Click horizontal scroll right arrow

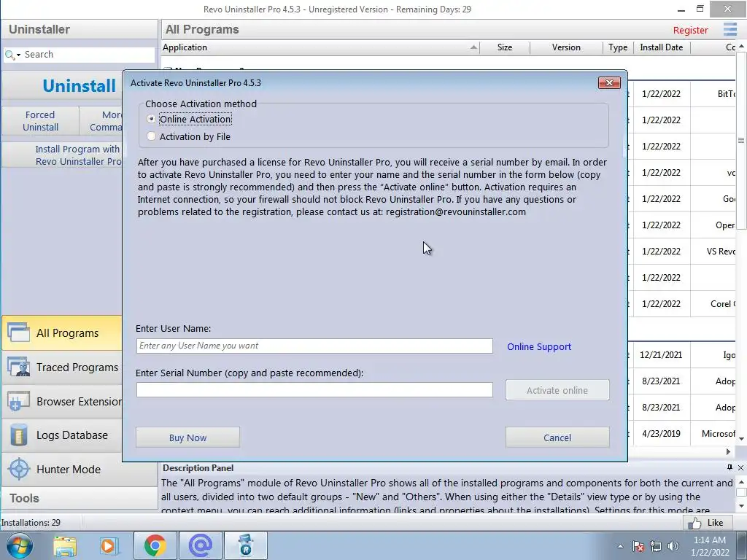pyautogui.click(x=729, y=451)
